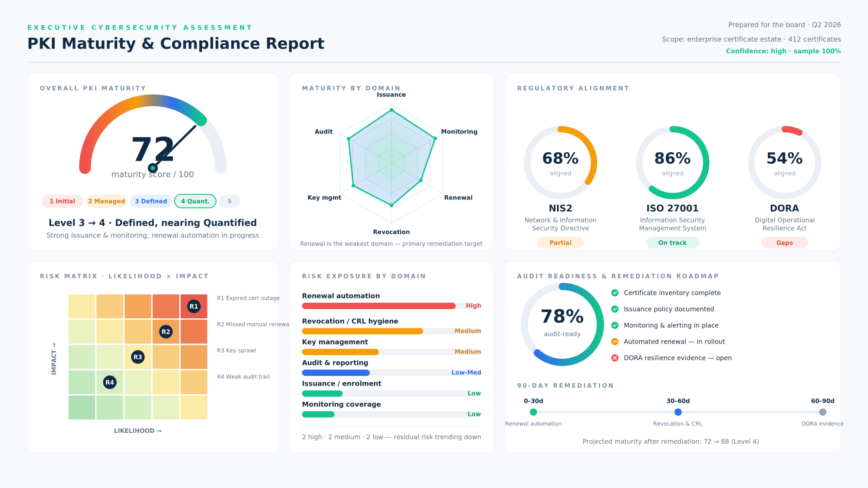Click 'Renewal automation' label under 0-30d milestone

click(533, 424)
